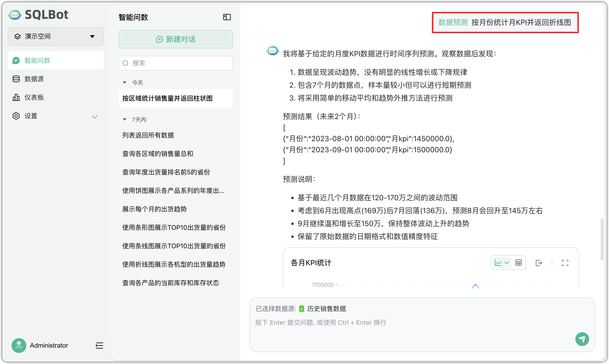Viewport: 609px width, 364px height.
Task: Open the 仪表板 section in the sidebar
Action: pos(34,97)
